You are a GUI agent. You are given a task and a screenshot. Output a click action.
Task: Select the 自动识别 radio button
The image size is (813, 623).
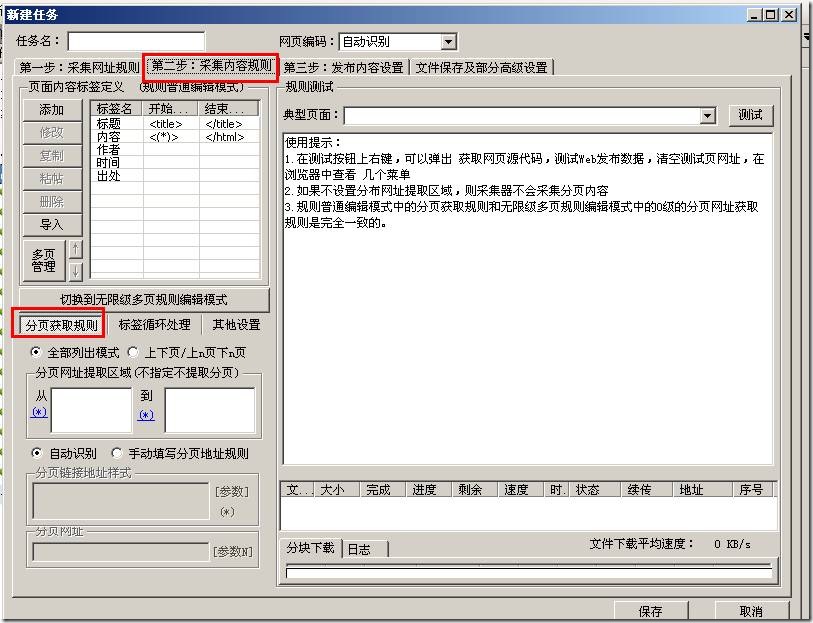[37, 453]
